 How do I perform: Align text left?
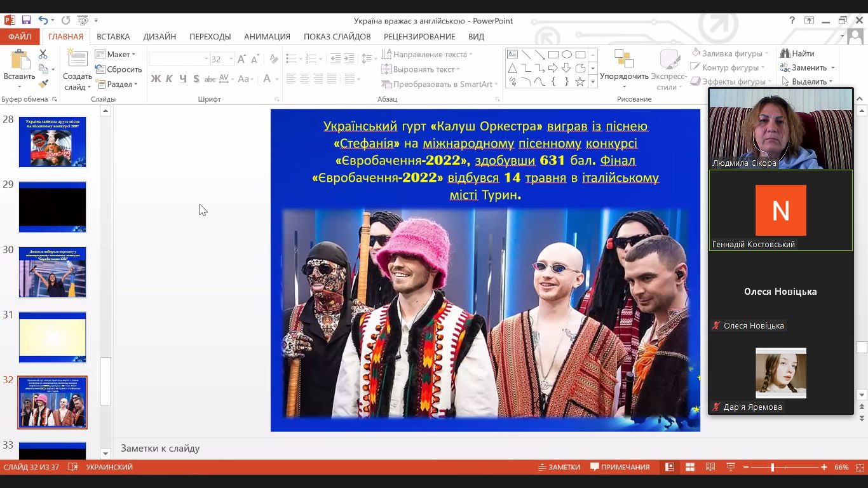tap(291, 79)
